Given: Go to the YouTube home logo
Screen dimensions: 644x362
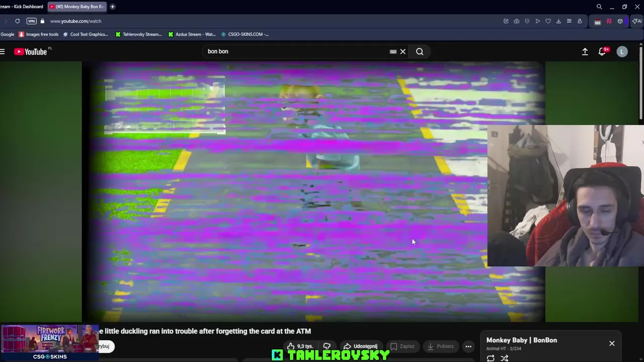Looking at the screenshot, I should click(x=31, y=51).
